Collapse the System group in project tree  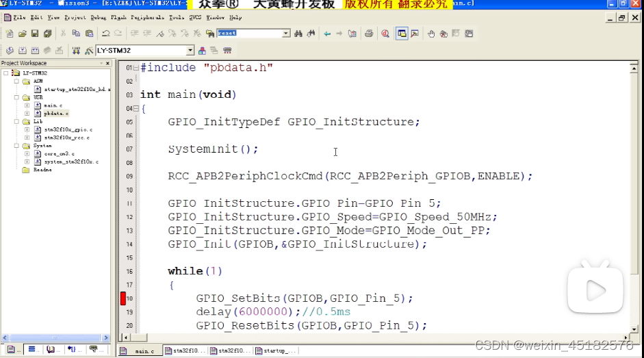tap(16, 146)
